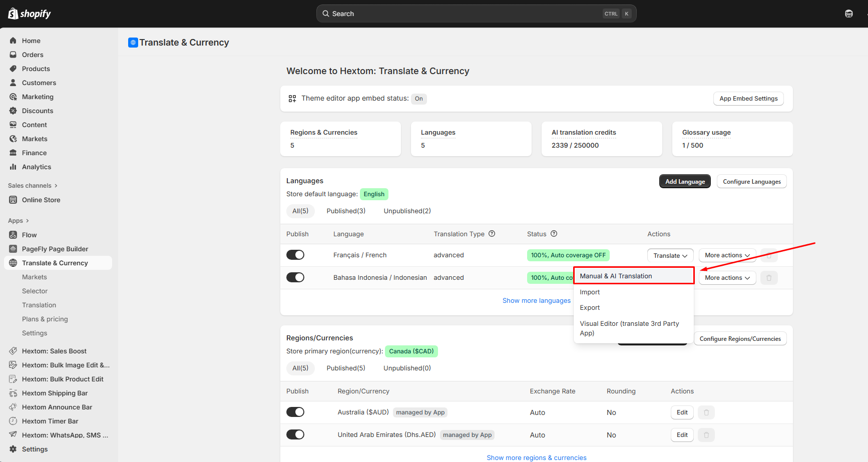Click the Translation Type help icon
This screenshot has width=868, height=462.
pos(492,234)
